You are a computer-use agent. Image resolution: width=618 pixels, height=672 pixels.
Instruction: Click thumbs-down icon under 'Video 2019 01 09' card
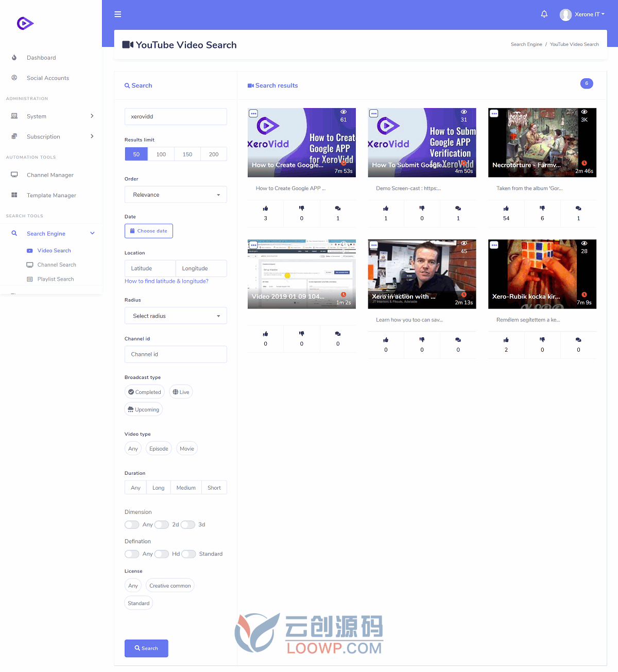tap(302, 334)
